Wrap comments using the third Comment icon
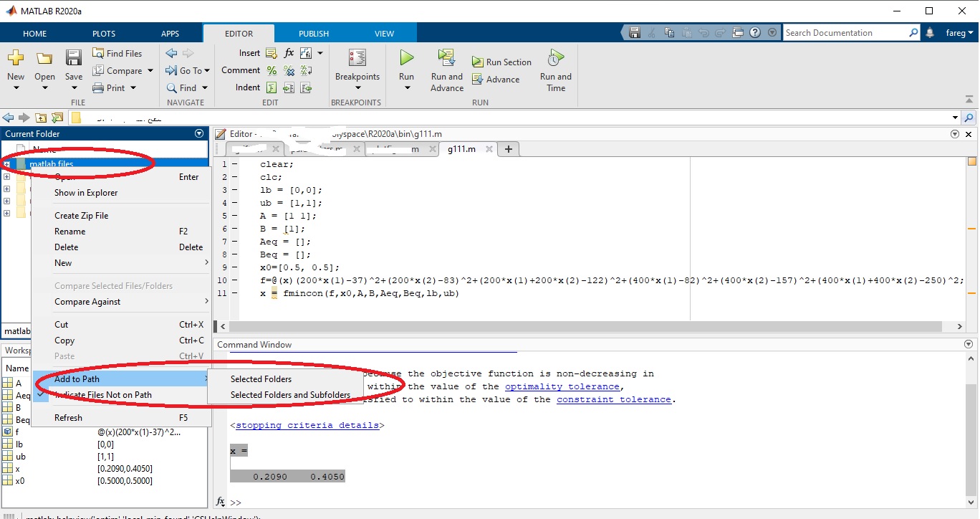Screen dimensions: 980x519 coord(306,71)
